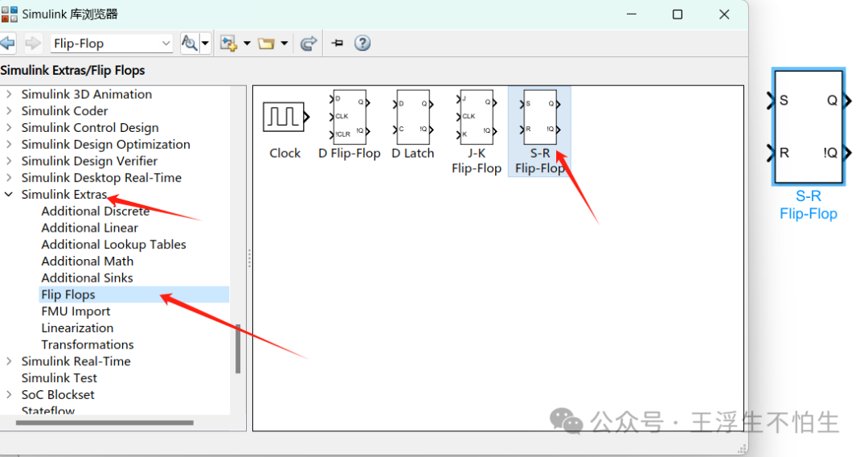Open the help question mark icon
Image resolution: width=868 pixels, height=457 pixels.
click(362, 43)
